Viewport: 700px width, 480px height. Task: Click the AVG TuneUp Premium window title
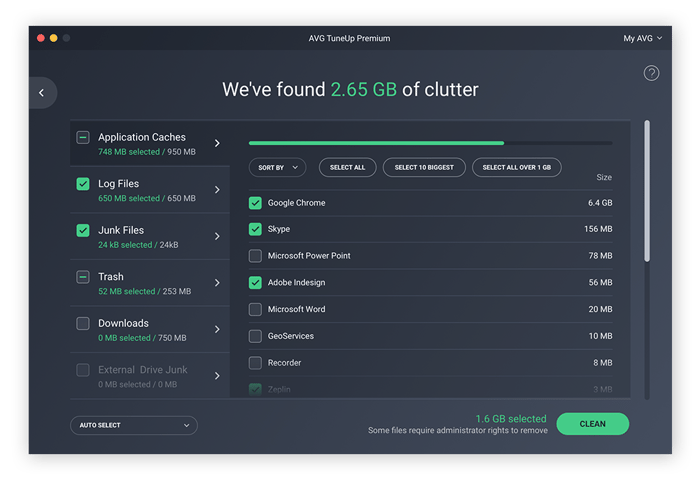pos(349,38)
